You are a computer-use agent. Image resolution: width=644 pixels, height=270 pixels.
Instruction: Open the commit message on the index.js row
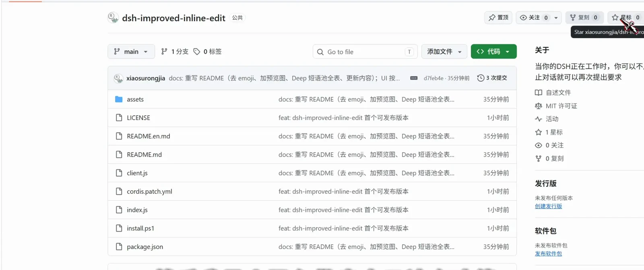343,210
